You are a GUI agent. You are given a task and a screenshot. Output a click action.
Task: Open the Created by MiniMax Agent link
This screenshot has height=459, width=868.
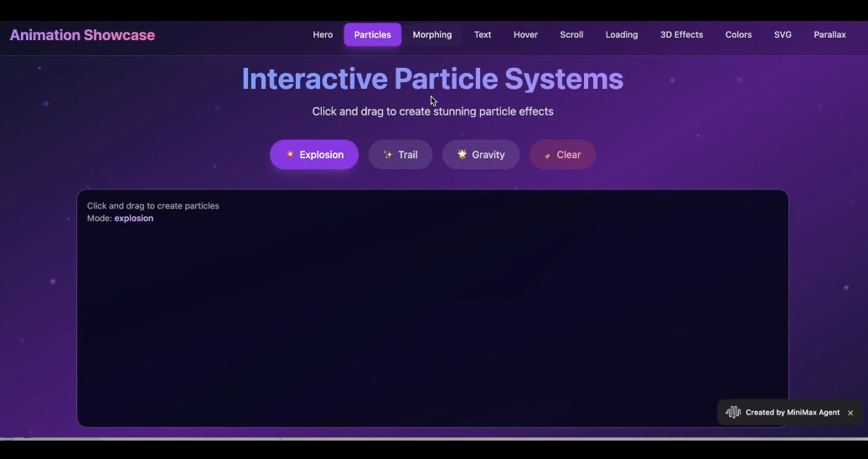(x=792, y=412)
